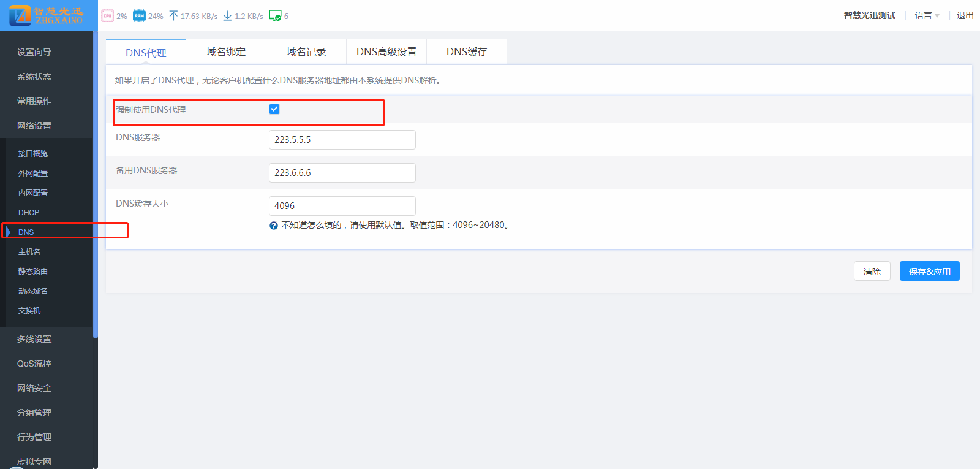This screenshot has width=980, height=469.
Task: Click the DNS服务器 input field
Action: pyautogui.click(x=342, y=140)
